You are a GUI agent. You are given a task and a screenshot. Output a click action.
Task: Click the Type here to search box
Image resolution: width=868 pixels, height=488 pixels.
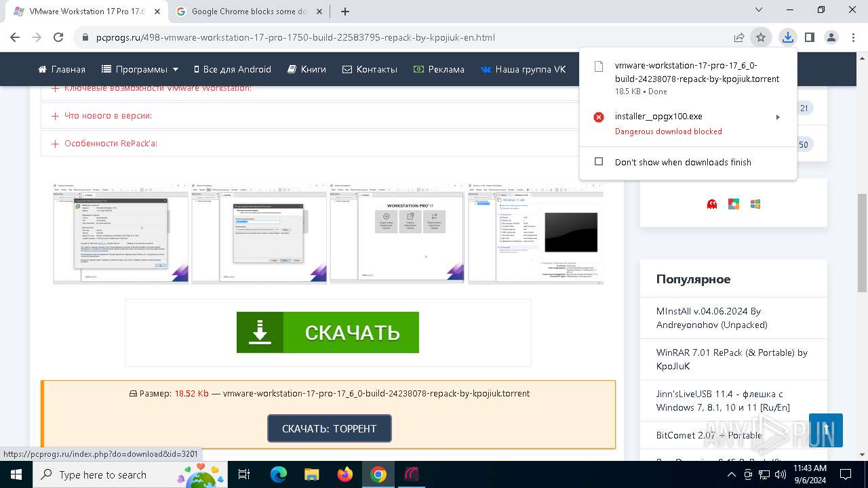130,474
